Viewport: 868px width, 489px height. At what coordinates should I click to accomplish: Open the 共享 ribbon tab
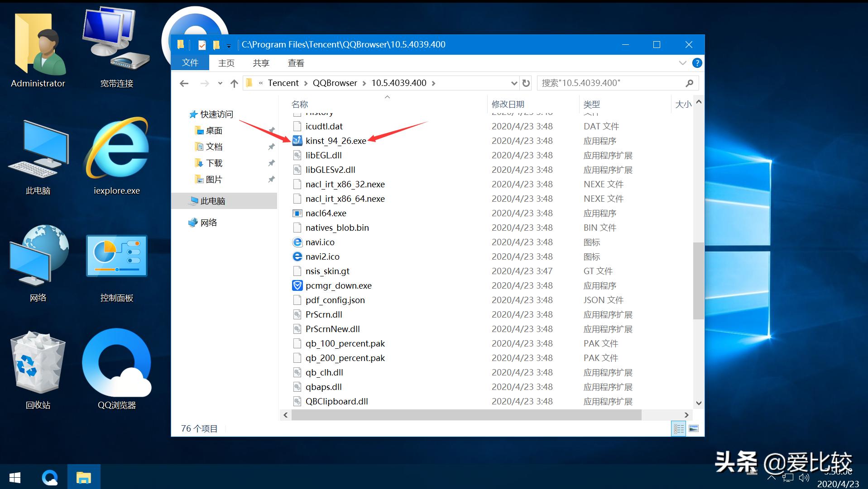pos(261,63)
